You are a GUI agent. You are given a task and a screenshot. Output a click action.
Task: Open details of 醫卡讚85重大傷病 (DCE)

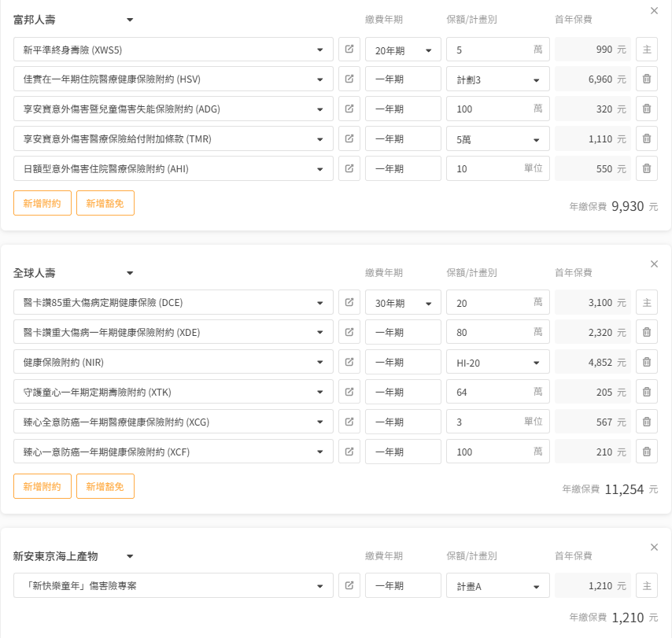point(349,303)
